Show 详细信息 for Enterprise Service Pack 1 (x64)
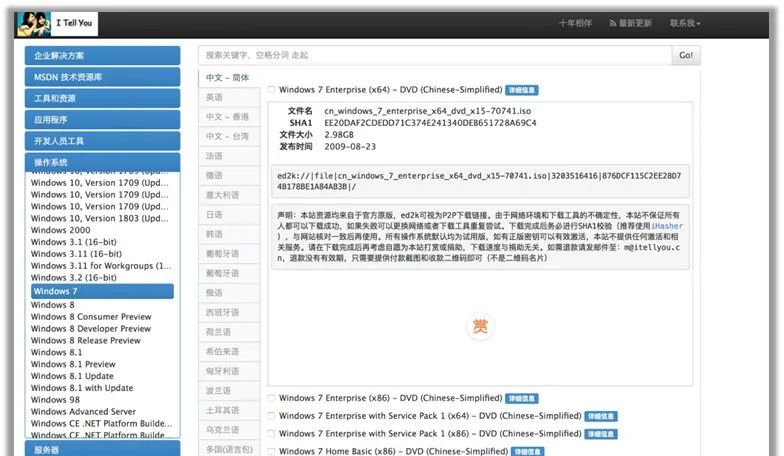This screenshot has width=784, height=456. 601,416
